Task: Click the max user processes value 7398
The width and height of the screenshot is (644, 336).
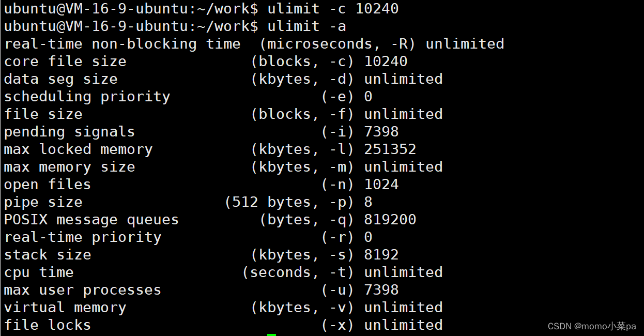Action: click(x=381, y=290)
